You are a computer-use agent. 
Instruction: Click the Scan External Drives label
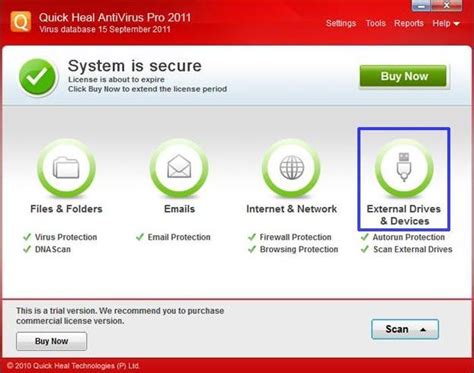[413, 249]
